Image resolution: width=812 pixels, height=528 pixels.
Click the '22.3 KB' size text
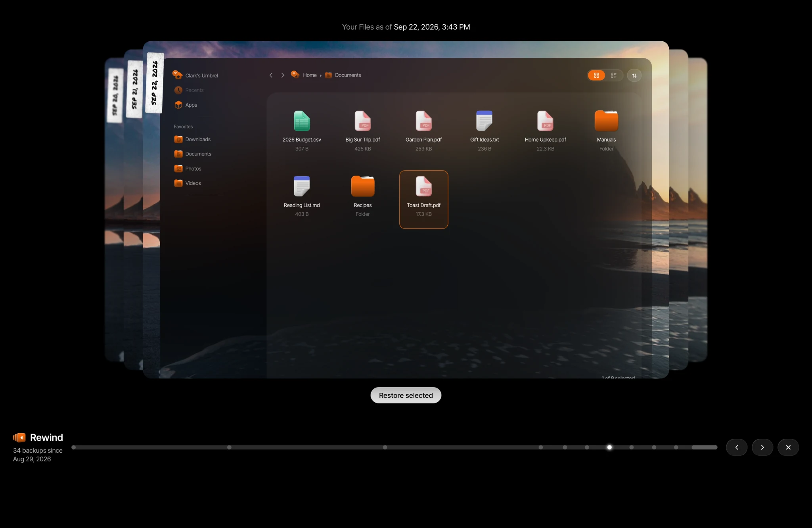(x=545, y=149)
